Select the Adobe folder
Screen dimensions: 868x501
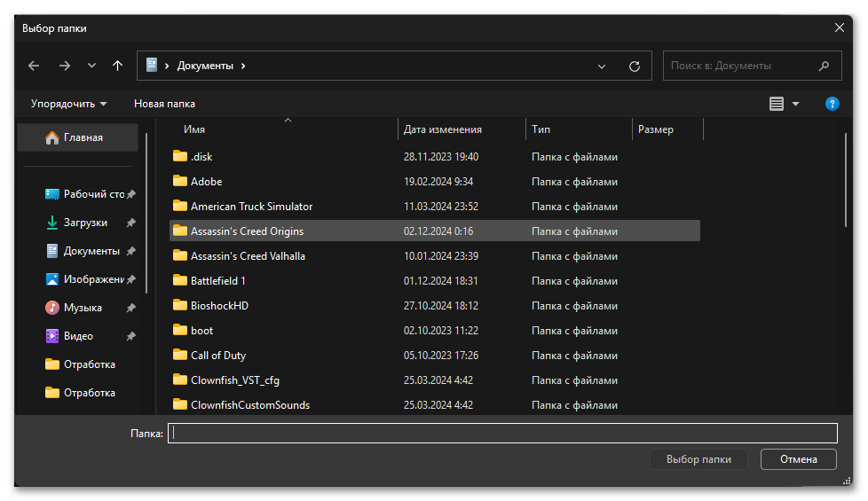click(x=435, y=182)
